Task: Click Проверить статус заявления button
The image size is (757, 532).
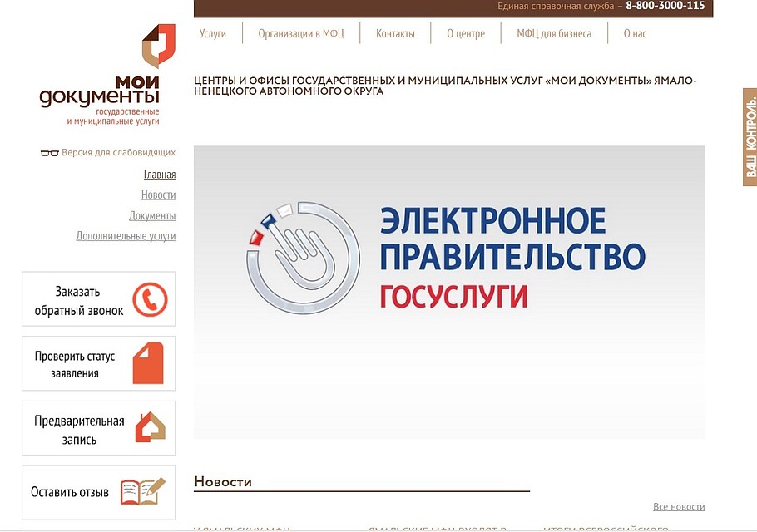Action: pos(98,363)
